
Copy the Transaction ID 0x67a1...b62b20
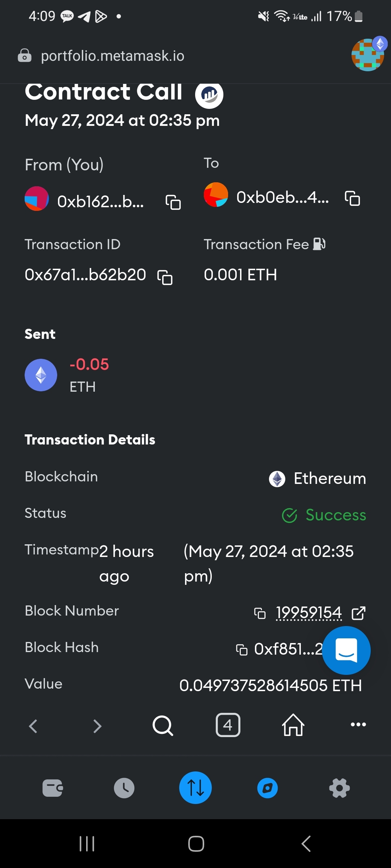[x=165, y=277]
